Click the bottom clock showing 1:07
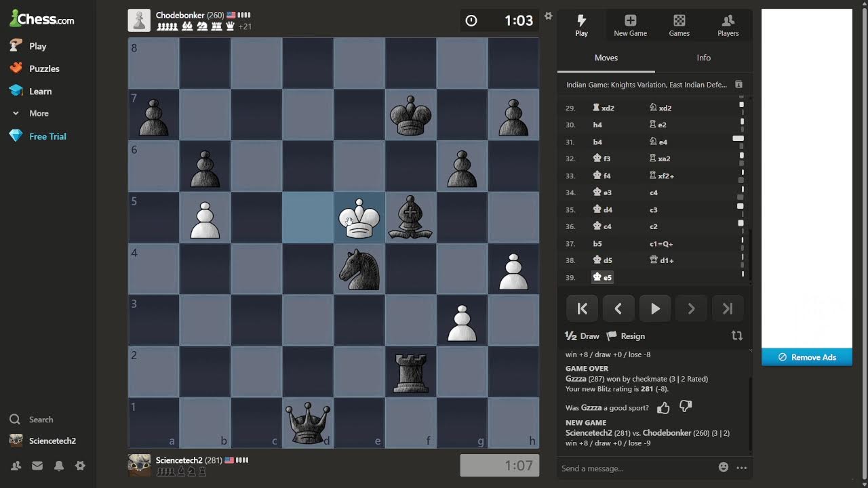868x488 pixels. [x=500, y=466]
